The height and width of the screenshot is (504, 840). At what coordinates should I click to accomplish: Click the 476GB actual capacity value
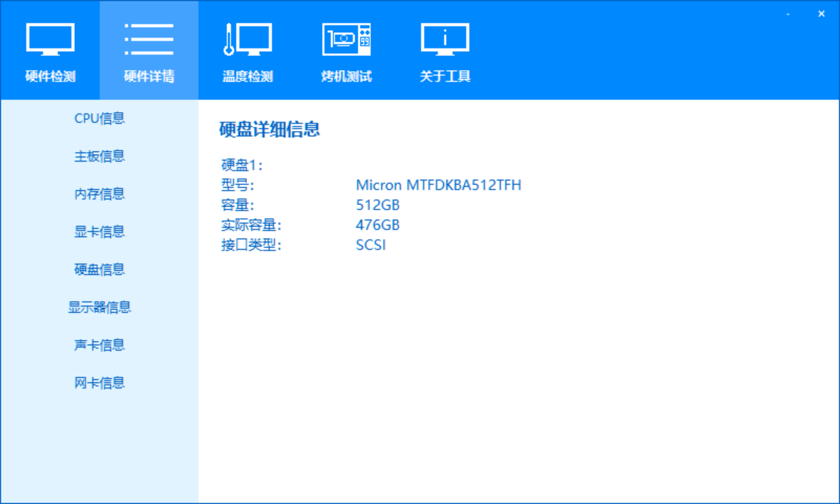tap(377, 225)
